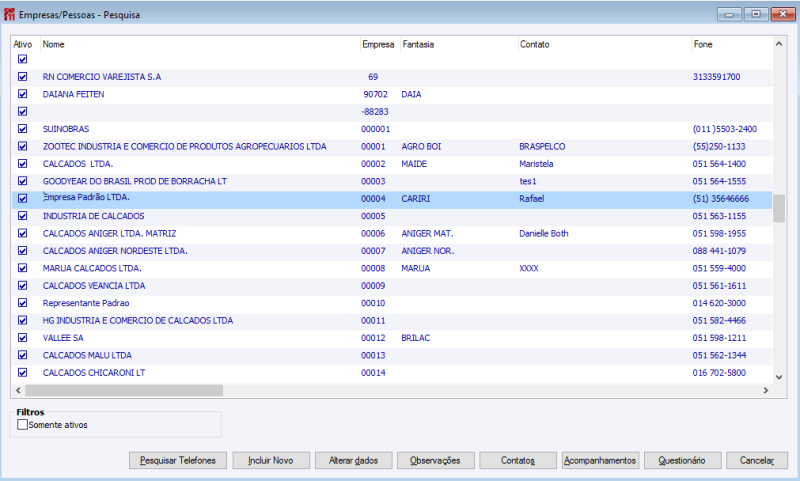
Task: Select the INDUSTRIA DE CALCADOS row
Action: click(392, 216)
